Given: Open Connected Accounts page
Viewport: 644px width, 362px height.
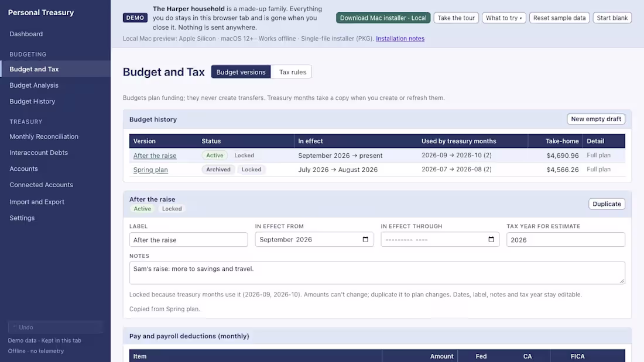Looking at the screenshot, I should click(41, 185).
